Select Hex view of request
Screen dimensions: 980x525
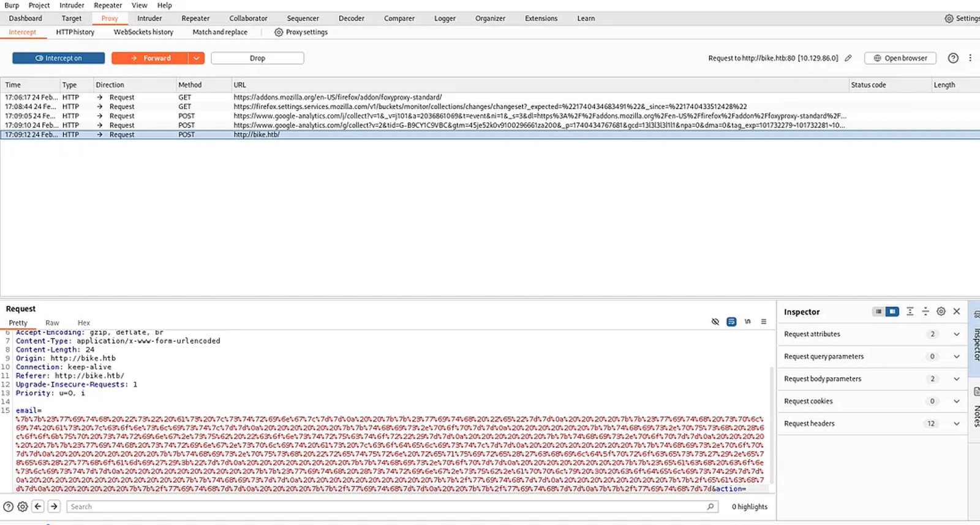point(84,323)
